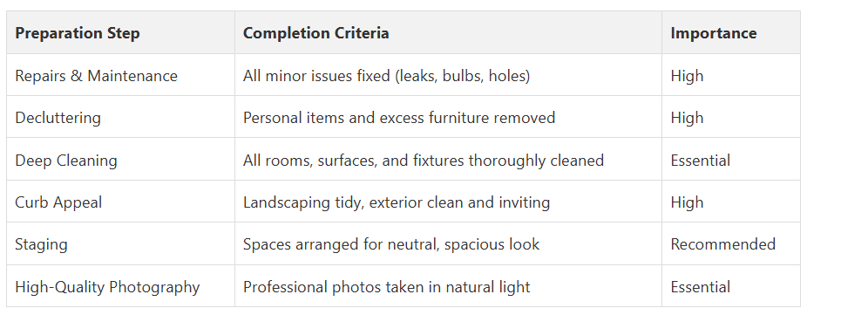Viewport: 868px width, 315px height.
Task: Select the Curb Appeal cell
Action: (120, 202)
